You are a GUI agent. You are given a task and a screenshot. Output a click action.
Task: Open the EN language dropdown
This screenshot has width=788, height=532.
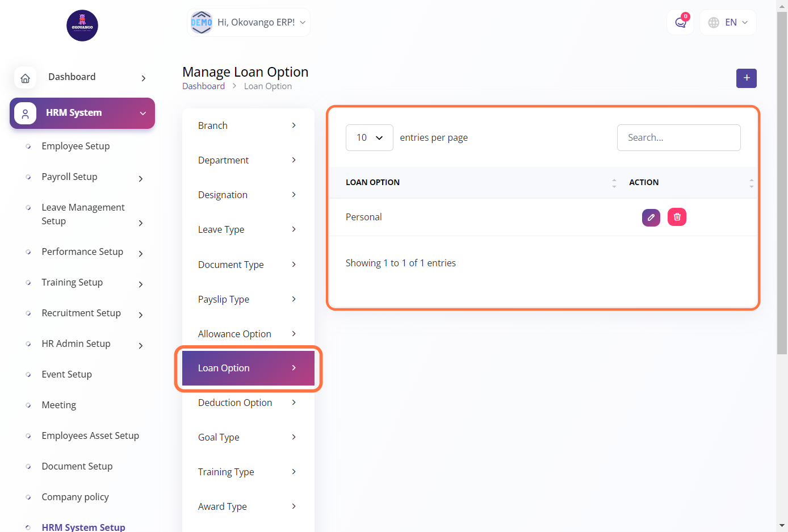[728, 23]
